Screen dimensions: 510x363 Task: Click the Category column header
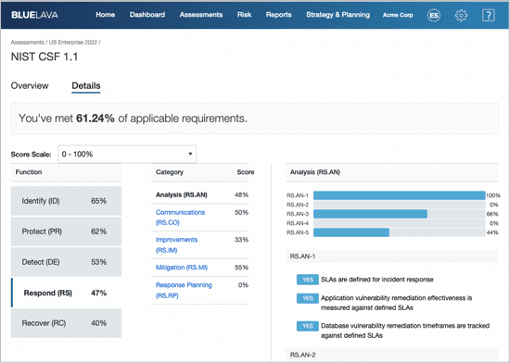pyautogui.click(x=169, y=172)
